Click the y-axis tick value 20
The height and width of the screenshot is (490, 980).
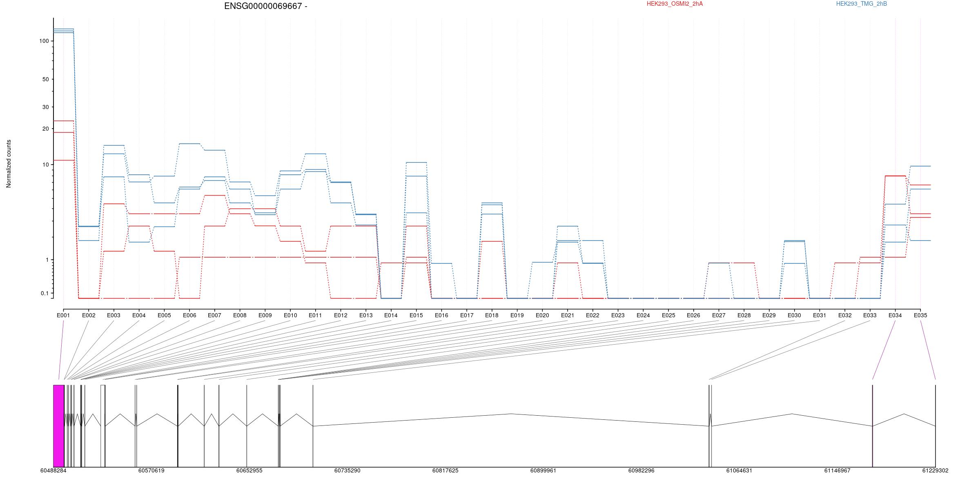click(x=46, y=129)
